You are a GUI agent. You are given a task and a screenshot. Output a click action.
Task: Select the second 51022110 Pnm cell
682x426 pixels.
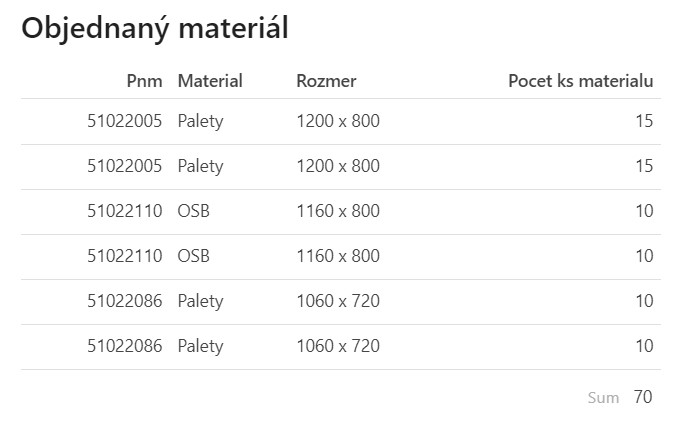coord(124,256)
